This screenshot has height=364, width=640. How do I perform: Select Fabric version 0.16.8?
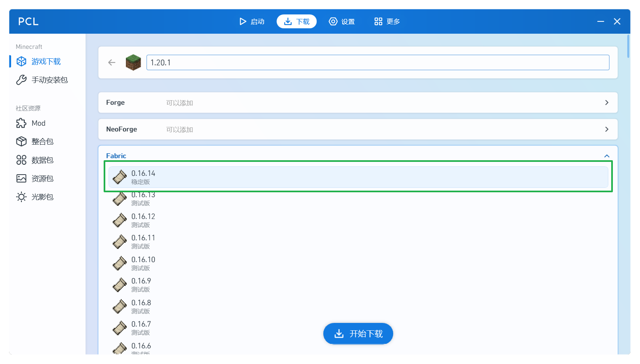(x=358, y=306)
